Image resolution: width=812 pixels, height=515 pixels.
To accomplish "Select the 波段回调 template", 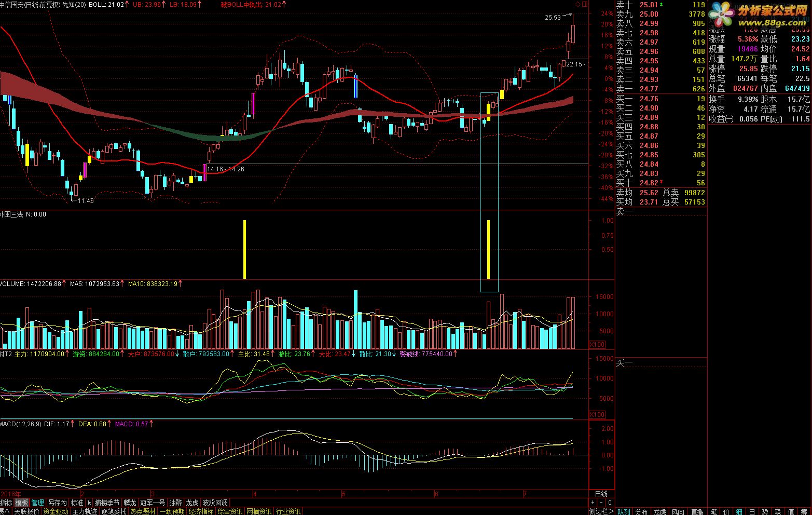I will tap(215, 503).
